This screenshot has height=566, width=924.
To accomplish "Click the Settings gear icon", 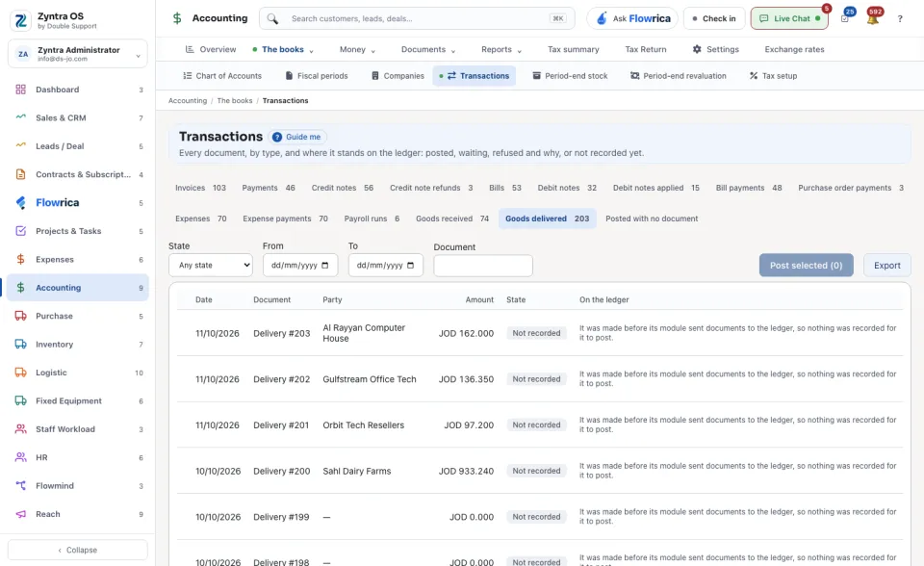I will click(x=697, y=49).
